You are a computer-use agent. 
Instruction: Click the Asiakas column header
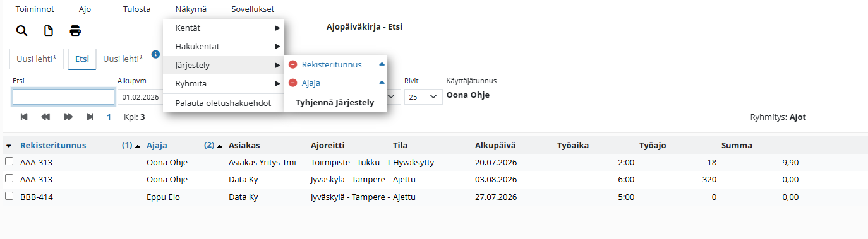point(244,146)
